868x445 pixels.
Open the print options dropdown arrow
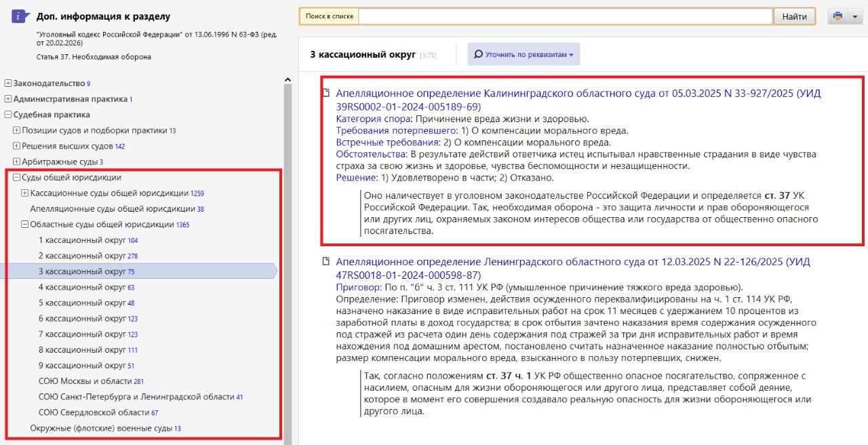click(x=854, y=16)
